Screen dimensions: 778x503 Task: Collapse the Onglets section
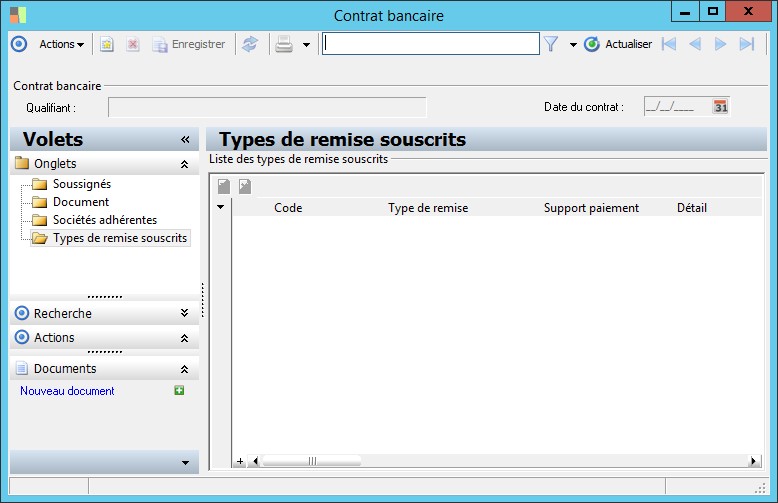point(184,164)
